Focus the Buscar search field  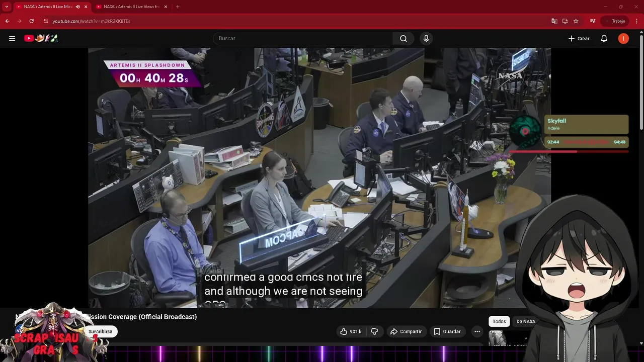click(303, 38)
